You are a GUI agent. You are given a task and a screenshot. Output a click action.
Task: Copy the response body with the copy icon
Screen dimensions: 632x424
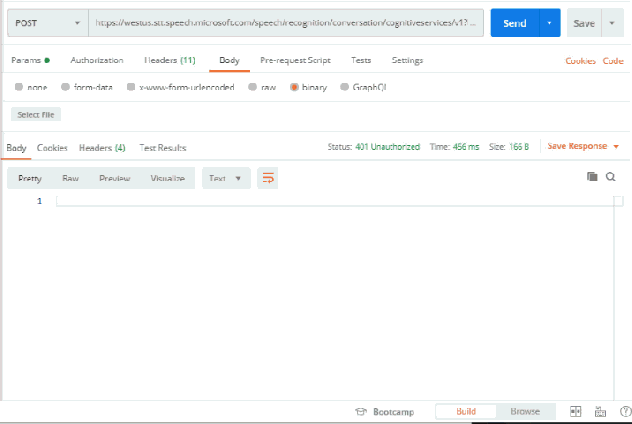coord(592,177)
